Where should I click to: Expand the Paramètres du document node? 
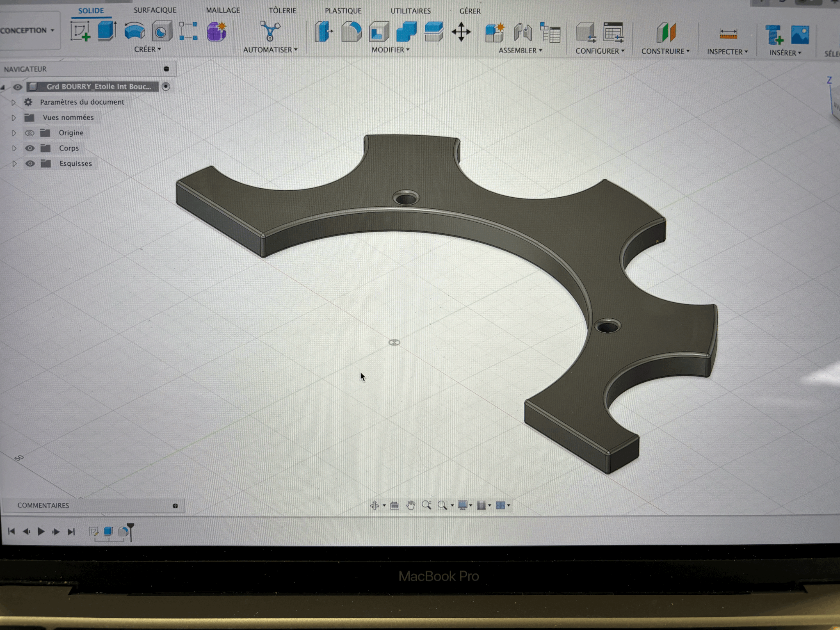pyautogui.click(x=14, y=102)
